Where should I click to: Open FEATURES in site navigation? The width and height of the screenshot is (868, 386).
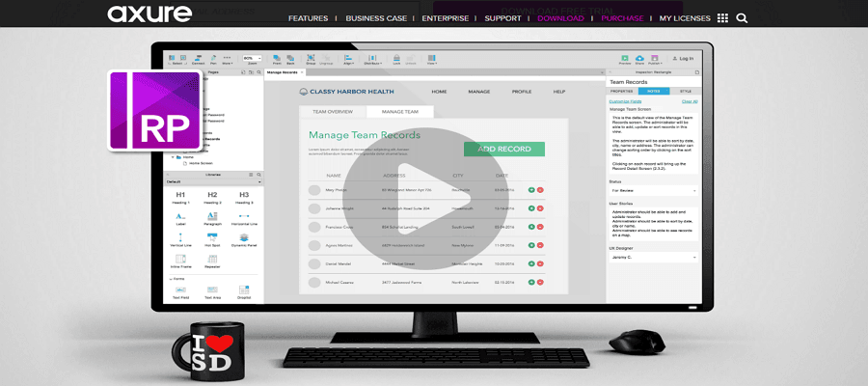[x=308, y=18]
